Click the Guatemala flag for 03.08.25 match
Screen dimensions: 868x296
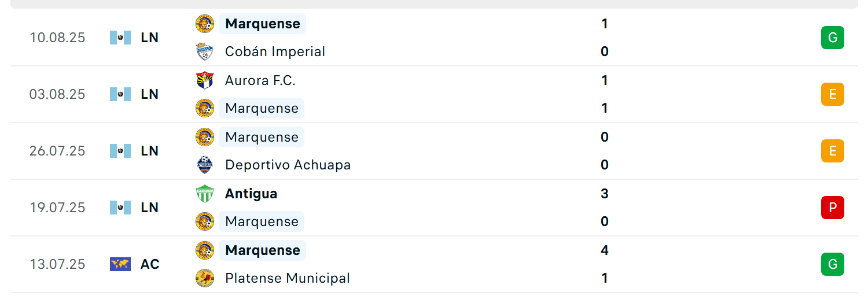click(x=120, y=94)
